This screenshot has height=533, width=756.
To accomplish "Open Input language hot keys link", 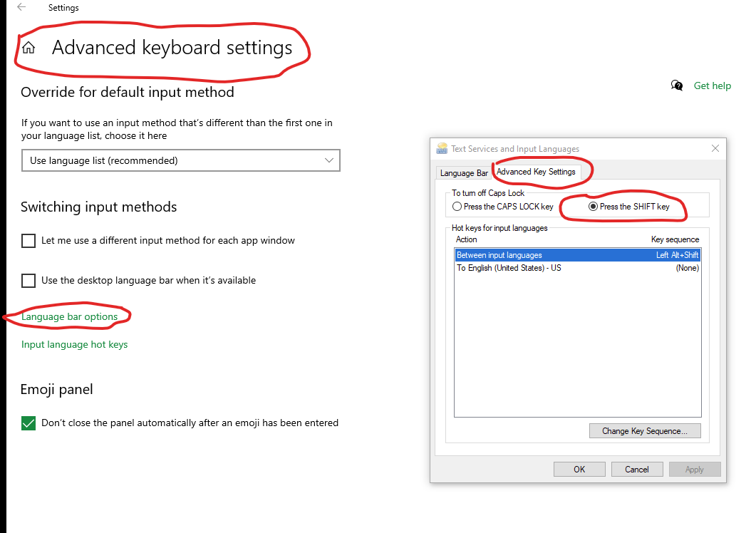I will [x=74, y=344].
